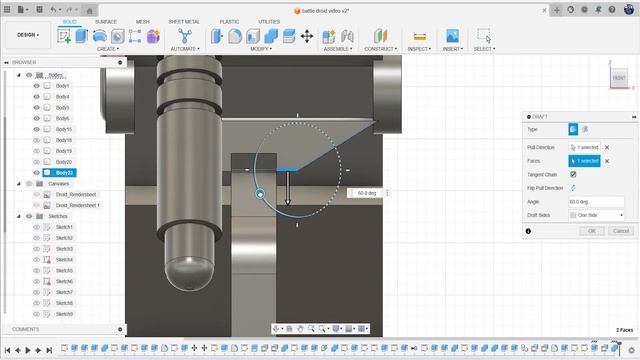Click OK in Draft dialog
Viewport: 640px width, 360px height.
coord(592,231)
